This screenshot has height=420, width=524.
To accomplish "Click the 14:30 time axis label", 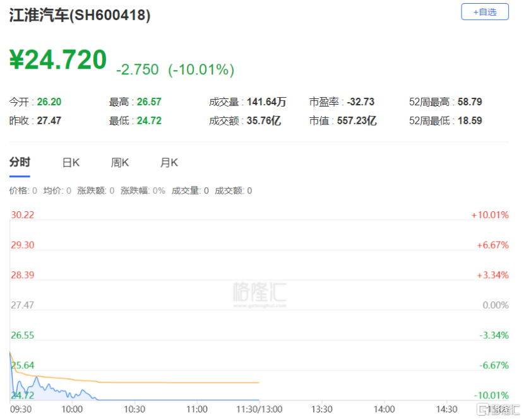I will tap(447, 409).
